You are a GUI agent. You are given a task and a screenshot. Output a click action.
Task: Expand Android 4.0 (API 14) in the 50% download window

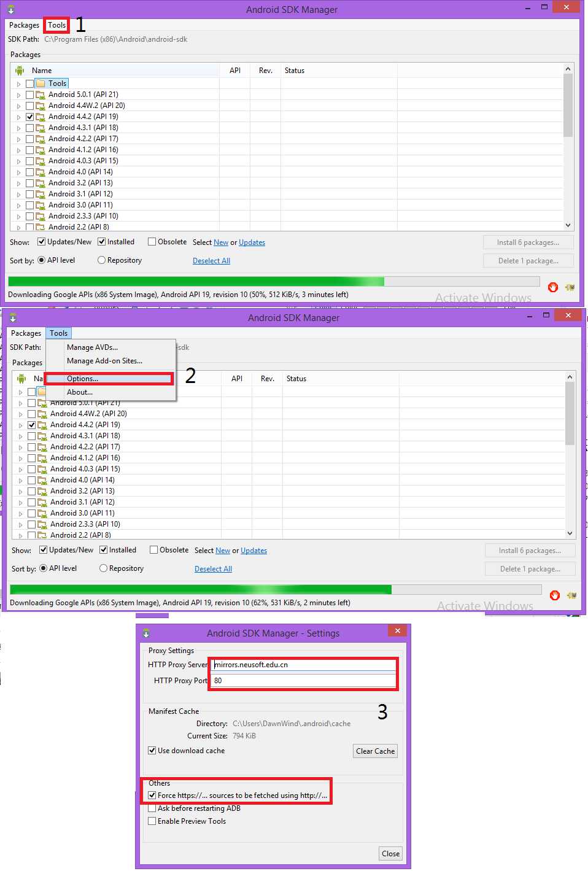point(18,172)
